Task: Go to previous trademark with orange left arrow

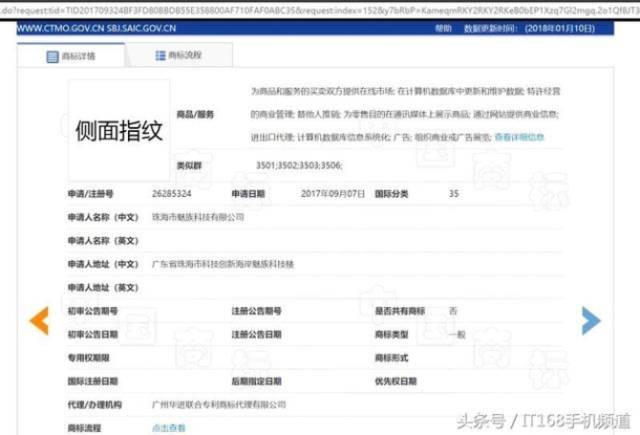Action: [x=39, y=321]
